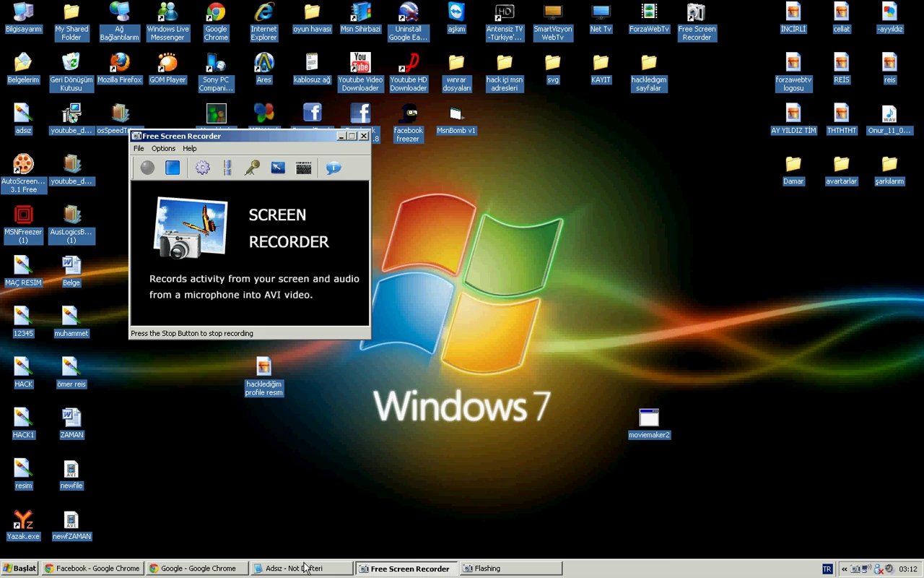924x578 pixels.
Task: Open the keyboard hotkeys icon
Action: click(x=304, y=168)
